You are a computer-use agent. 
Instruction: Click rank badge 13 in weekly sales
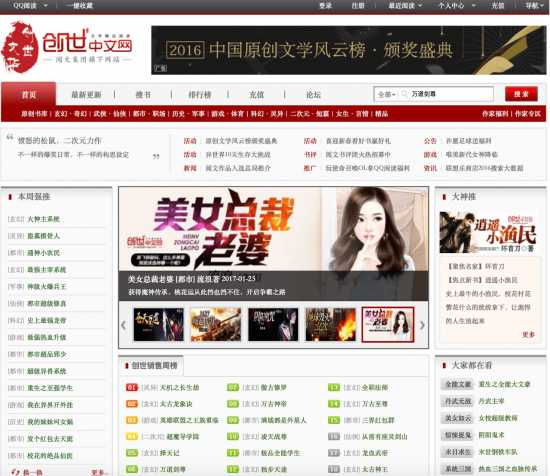click(334, 387)
